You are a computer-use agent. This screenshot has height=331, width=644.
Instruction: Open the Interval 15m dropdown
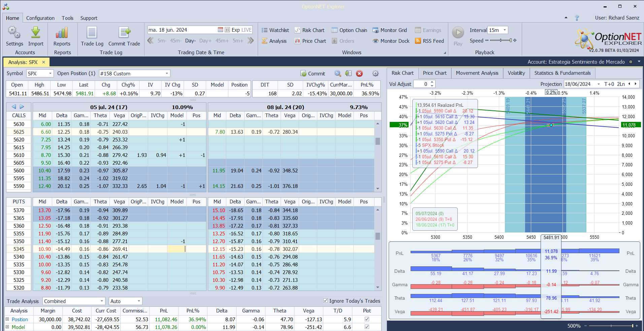point(505,30)
